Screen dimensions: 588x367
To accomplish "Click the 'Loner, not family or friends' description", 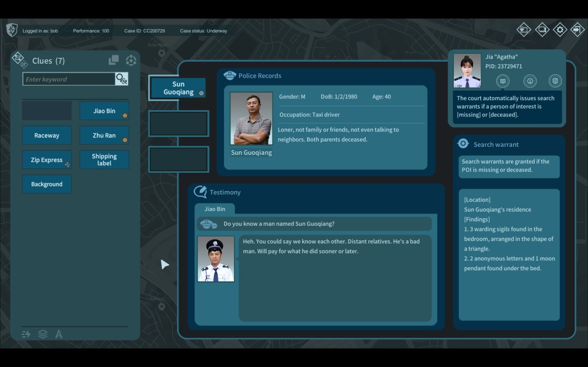I will pos(338,134).
